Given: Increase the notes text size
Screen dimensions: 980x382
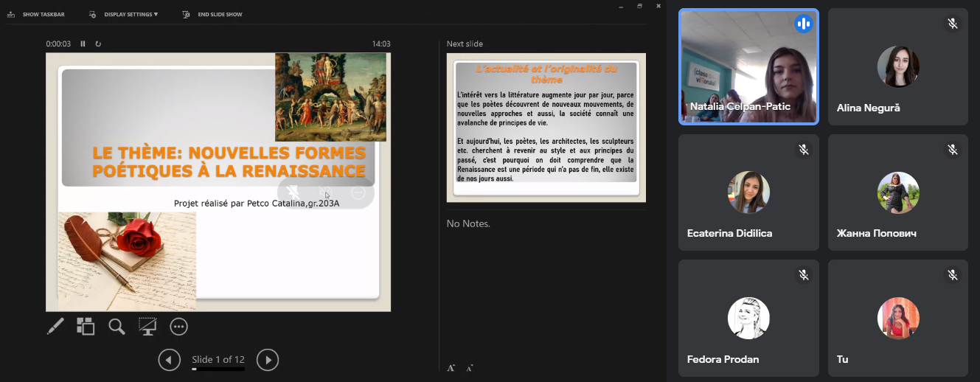Looking at the screenshot, I should tap(451, 367).
